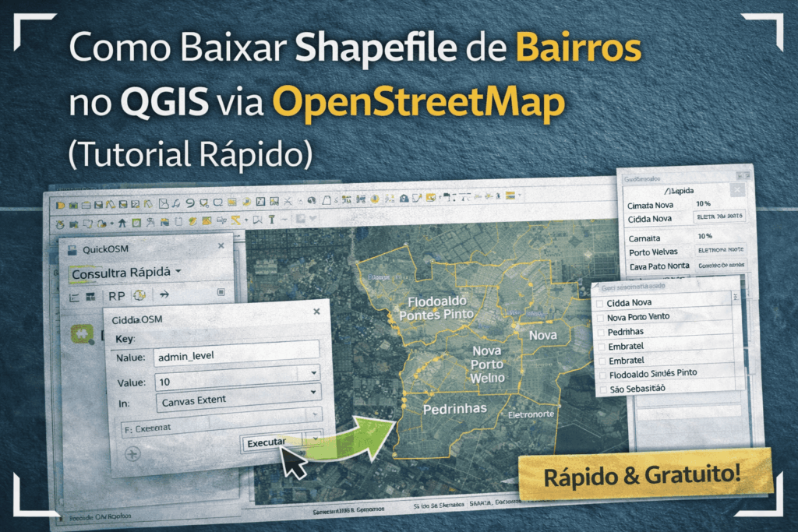The height and width of the screenshot is (532, 798).
Task: Close the Lapida right panel with X
Action: click(x=737, y=190)
